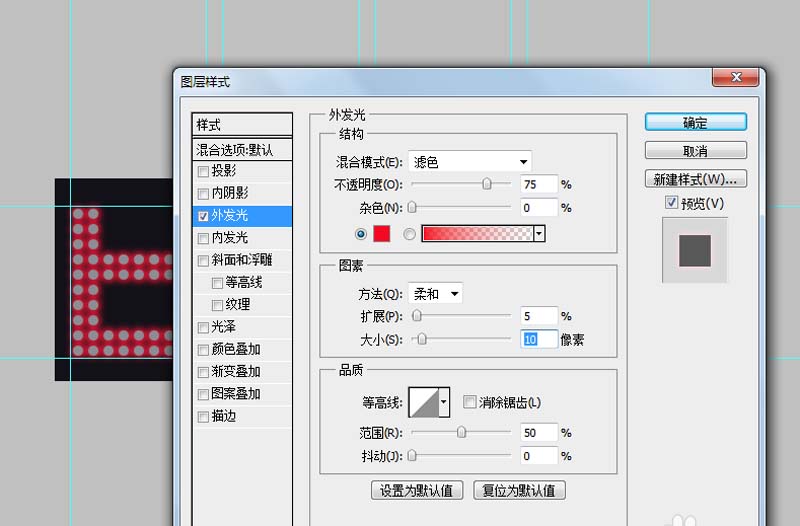Click the 抖动 jitter value field
800x526 pixels.
(x=539, y=456)
